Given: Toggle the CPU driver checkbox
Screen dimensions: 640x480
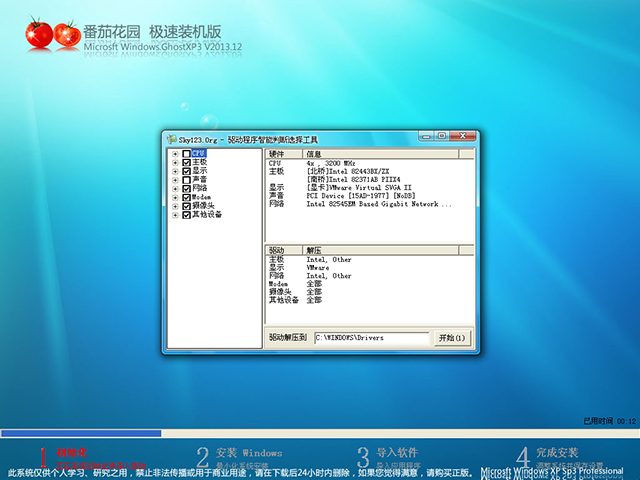Looking at the screenshot, I should pyautogui.click(x=186, y=154).
